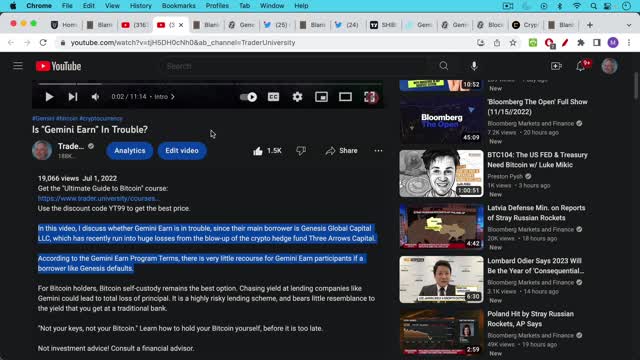Open a new browser tab
This screenshot has width=640, height=360.
[589, 25]
